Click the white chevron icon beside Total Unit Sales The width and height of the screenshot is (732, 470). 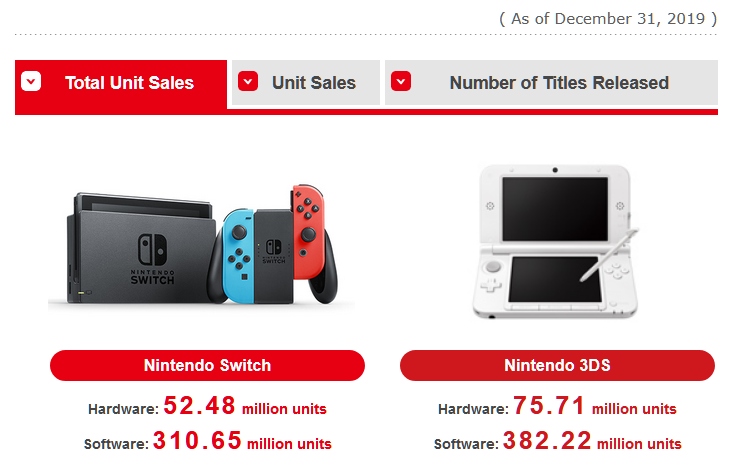[31, 81]
